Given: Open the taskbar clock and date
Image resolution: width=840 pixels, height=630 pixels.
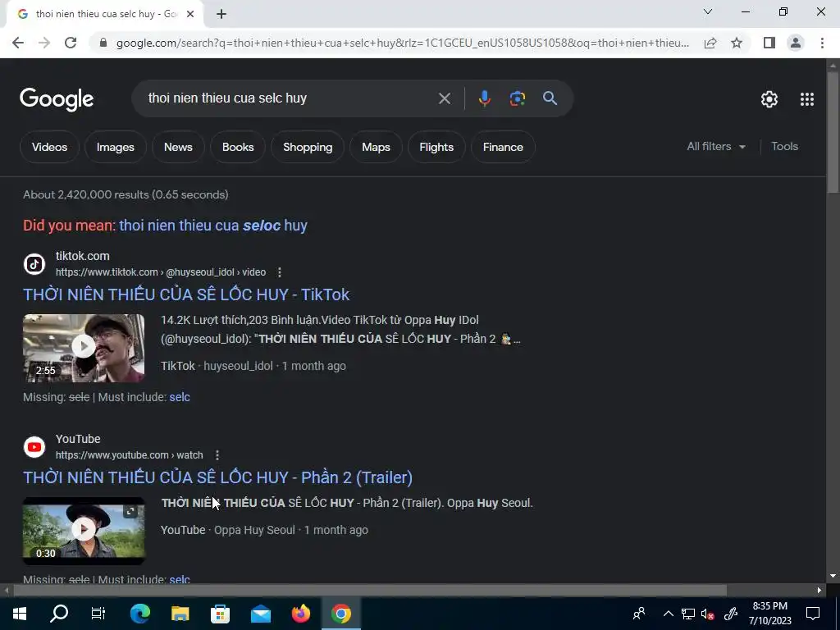Looking at the screenshot, I should [769, 614].
